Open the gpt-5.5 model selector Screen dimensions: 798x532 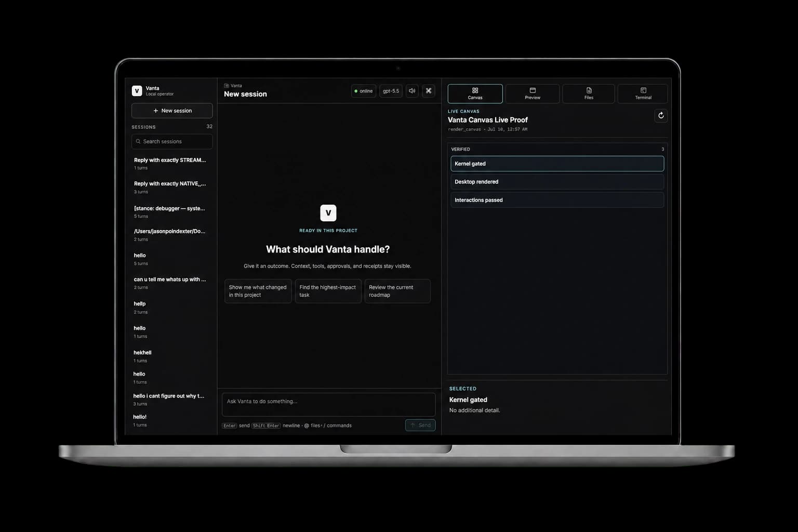point(391,91)
